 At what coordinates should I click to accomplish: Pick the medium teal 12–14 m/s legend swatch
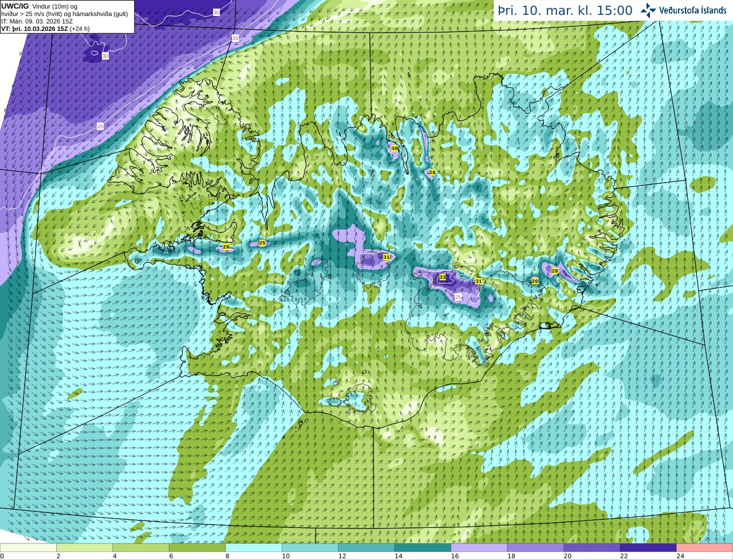click(366, 548)
